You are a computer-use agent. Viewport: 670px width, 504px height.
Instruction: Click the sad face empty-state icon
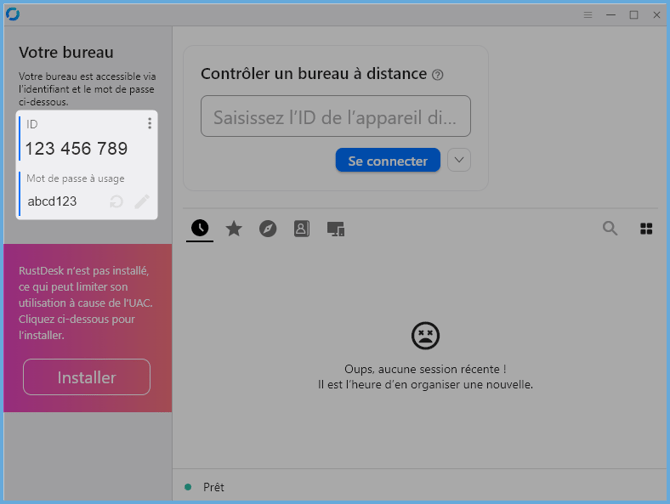coord(425,336)
